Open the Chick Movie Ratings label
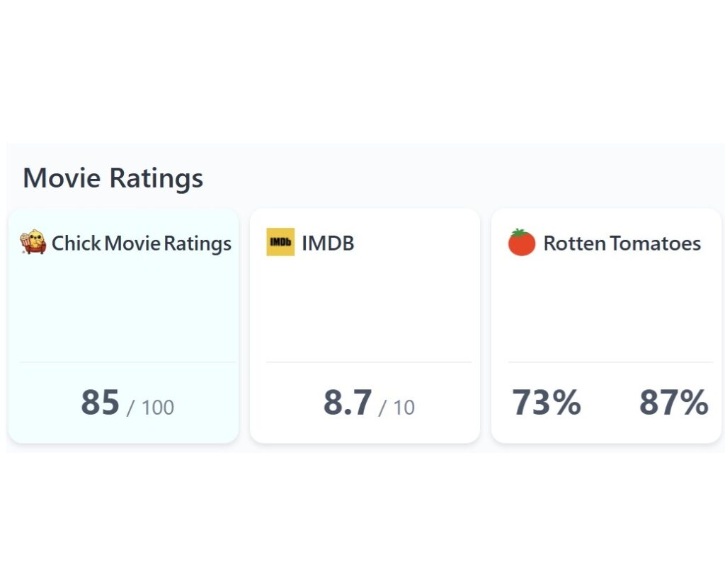The height and width of the screenshot is (588, 725). [x=142, y=243]
